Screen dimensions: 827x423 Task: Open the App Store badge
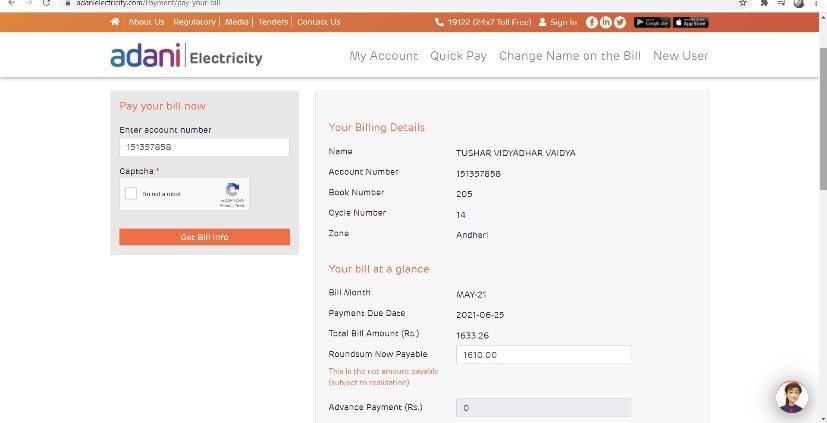[x=690, y=22]
